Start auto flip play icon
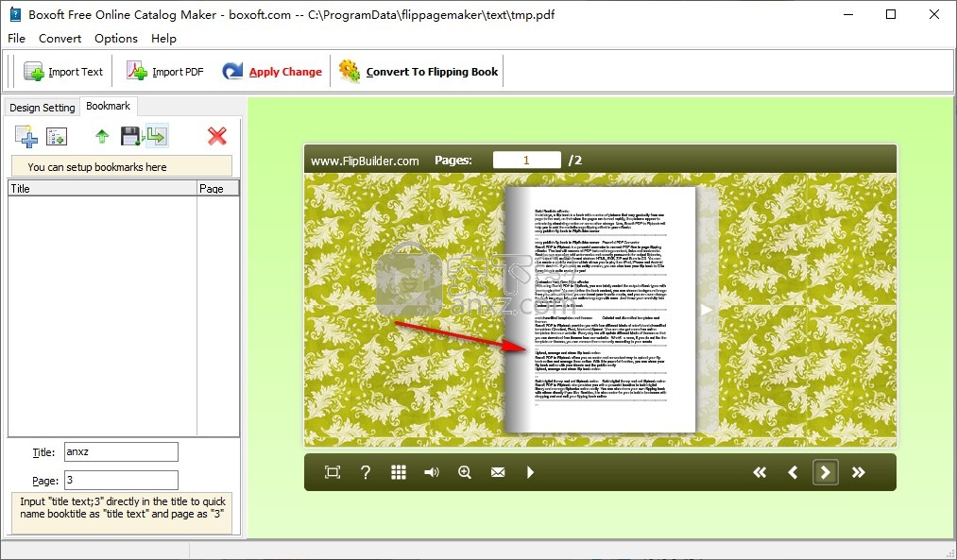 530,472
